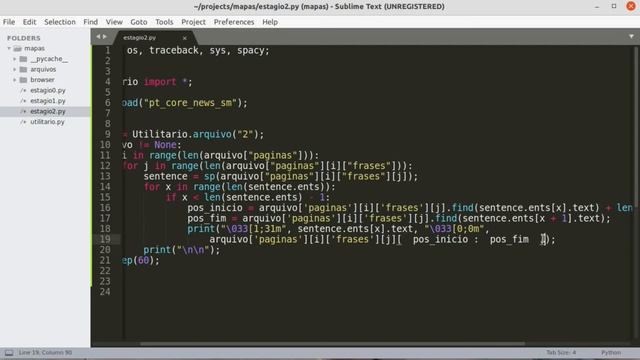The height and width of the screenshot is (360, 640).
Task: Click 'sentence' variable on line 13
Action: coord(165,176)
